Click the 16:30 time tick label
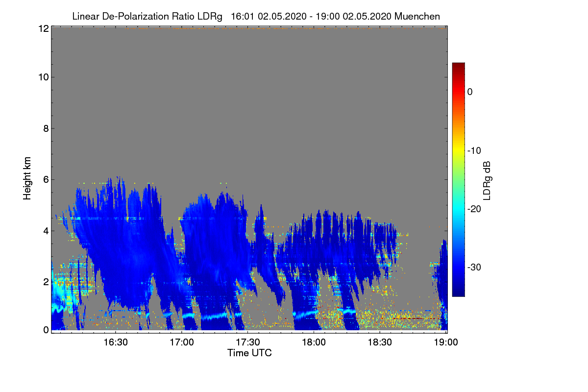This screenshot has height=392, width=588. (x=116, y=342)
